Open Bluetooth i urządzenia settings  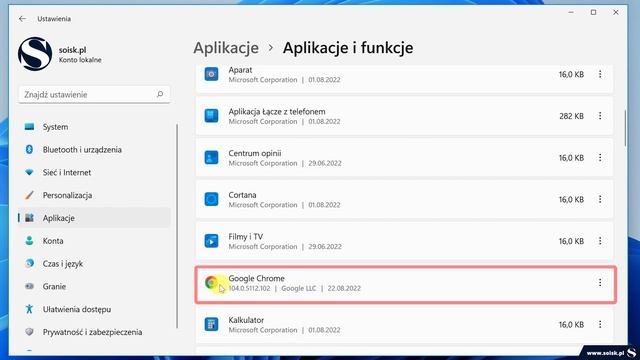94,150
